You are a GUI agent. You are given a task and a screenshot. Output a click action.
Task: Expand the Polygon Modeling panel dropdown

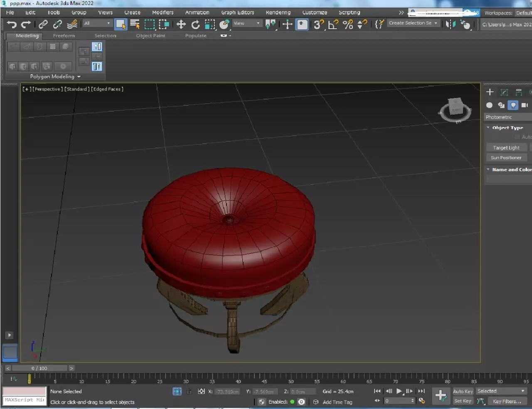point(55,76)
